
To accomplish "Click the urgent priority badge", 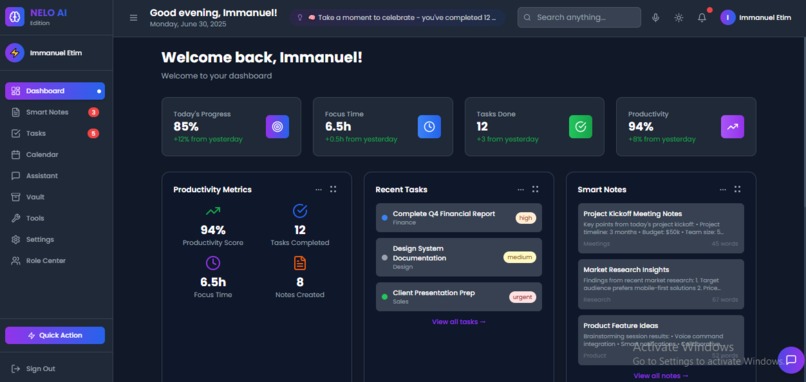I will point(523,297).
